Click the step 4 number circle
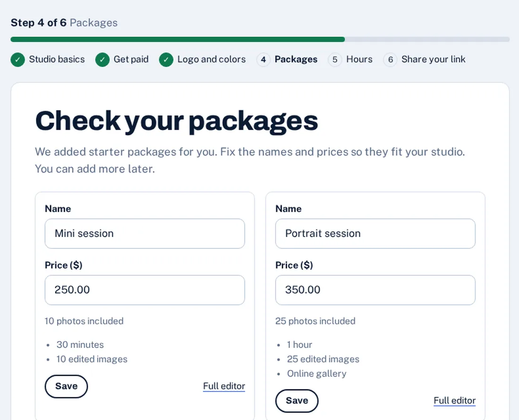This screenshot has width=519, height=420. click(263, 60)
